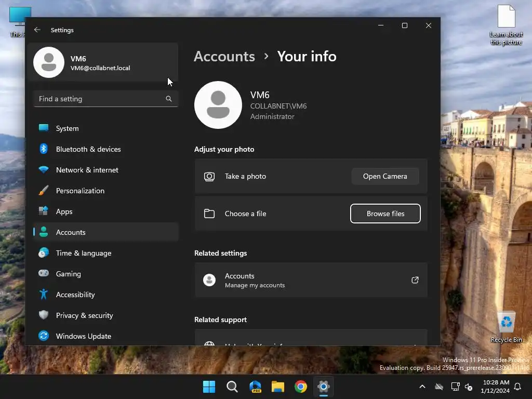Click the muted volume tray icon
The image size is (532, 399).
coord(469,387)
